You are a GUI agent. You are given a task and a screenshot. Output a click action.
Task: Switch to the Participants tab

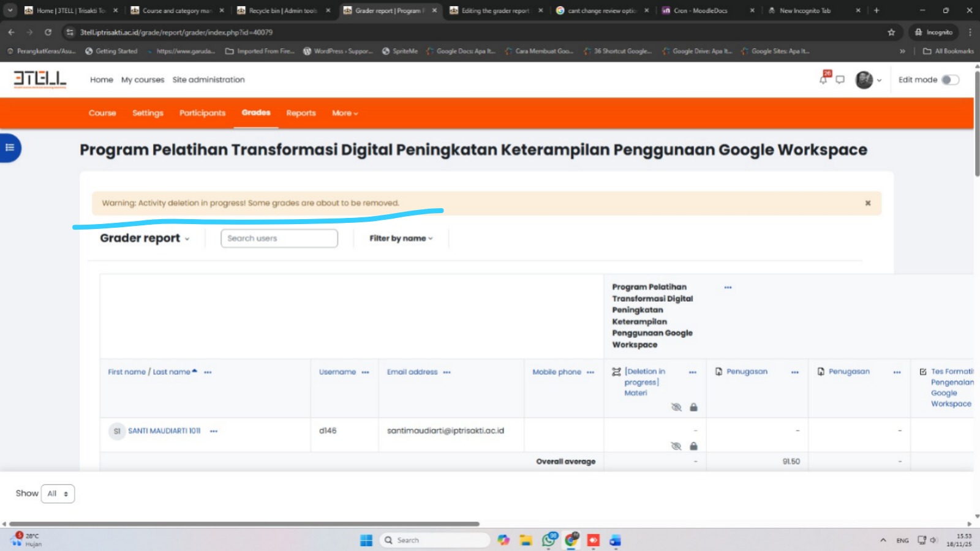pyautogui.click(x=202, y=113)
